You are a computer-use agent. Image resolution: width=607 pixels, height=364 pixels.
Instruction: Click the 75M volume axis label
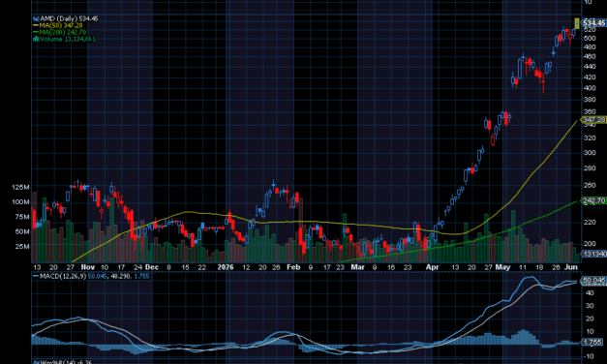[x=22, y=217]
